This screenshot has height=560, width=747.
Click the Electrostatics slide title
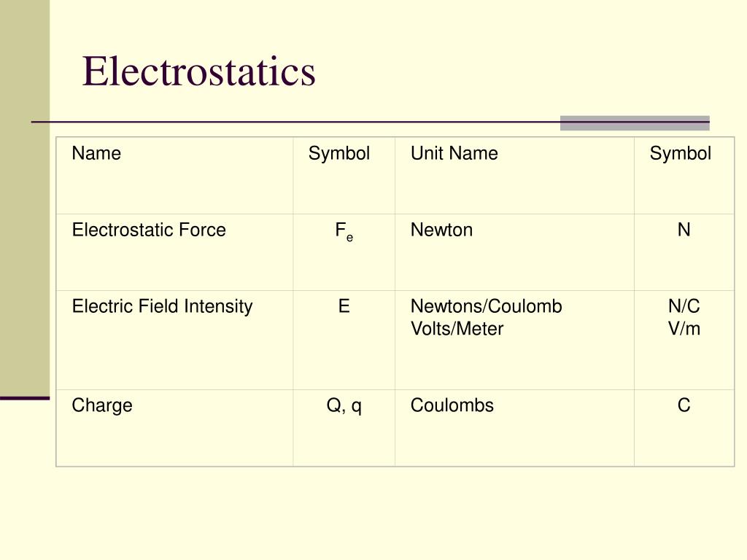(x=198, y=71)
